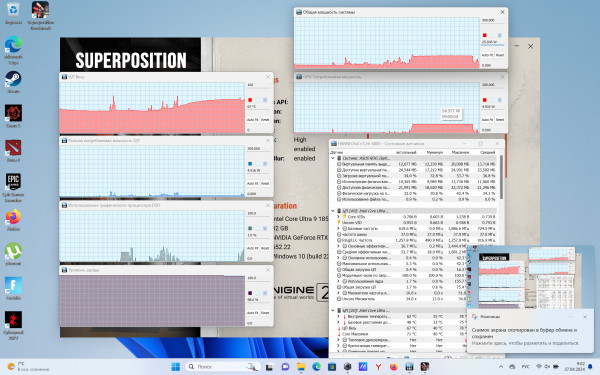Click the taskbar Поиск search field

click(x=223, y=367)
